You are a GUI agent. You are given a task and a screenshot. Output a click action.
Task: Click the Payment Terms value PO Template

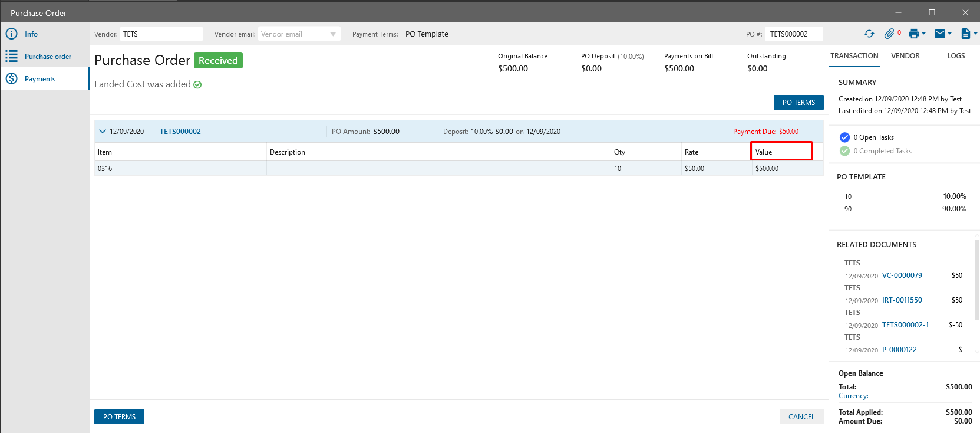(427, 34)
